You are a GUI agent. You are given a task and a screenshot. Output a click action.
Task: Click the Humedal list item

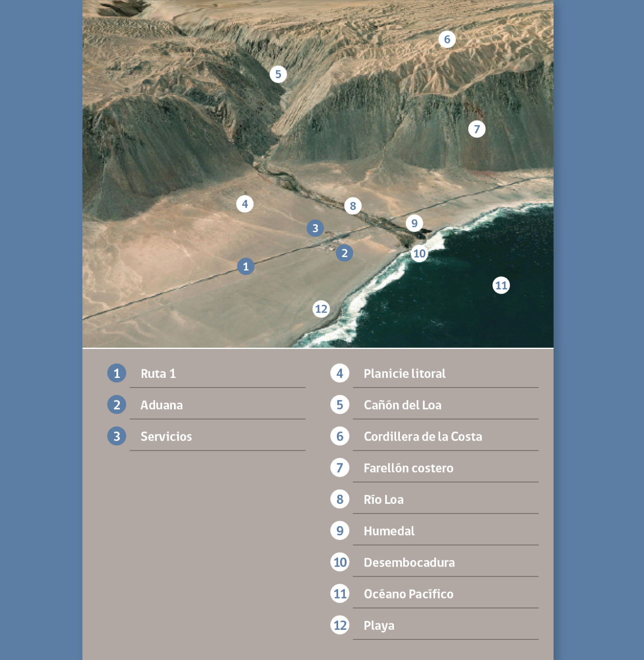[389, 531]
